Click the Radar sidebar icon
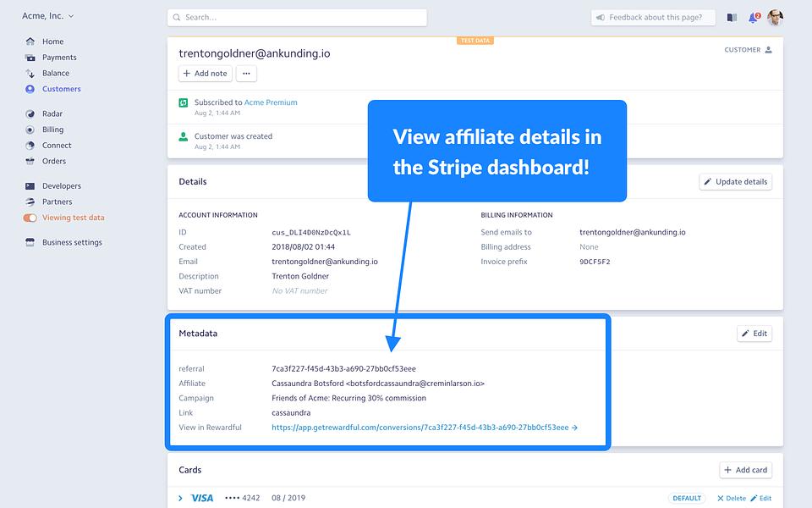The width and height of the screenshot is (812, 508). tap(30, 114)
